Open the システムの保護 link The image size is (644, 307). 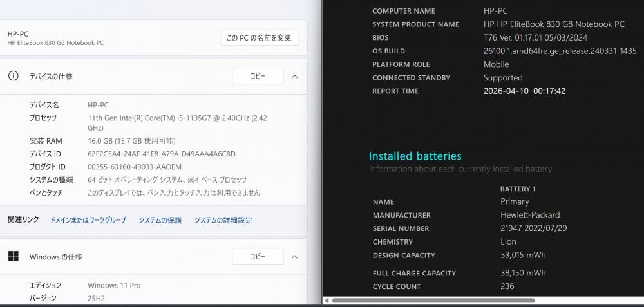click(x=160, y=220)
